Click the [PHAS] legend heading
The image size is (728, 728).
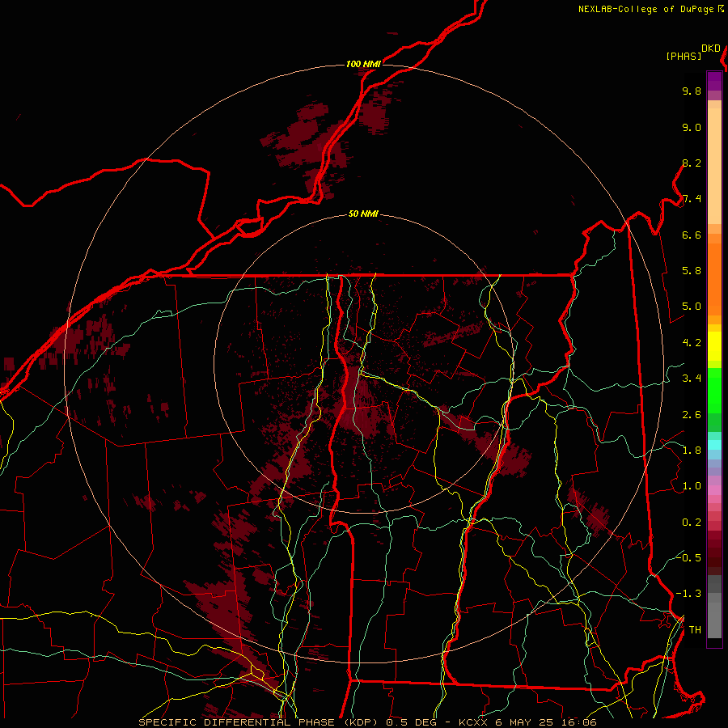pyautogui.click(x=684, y=56)
